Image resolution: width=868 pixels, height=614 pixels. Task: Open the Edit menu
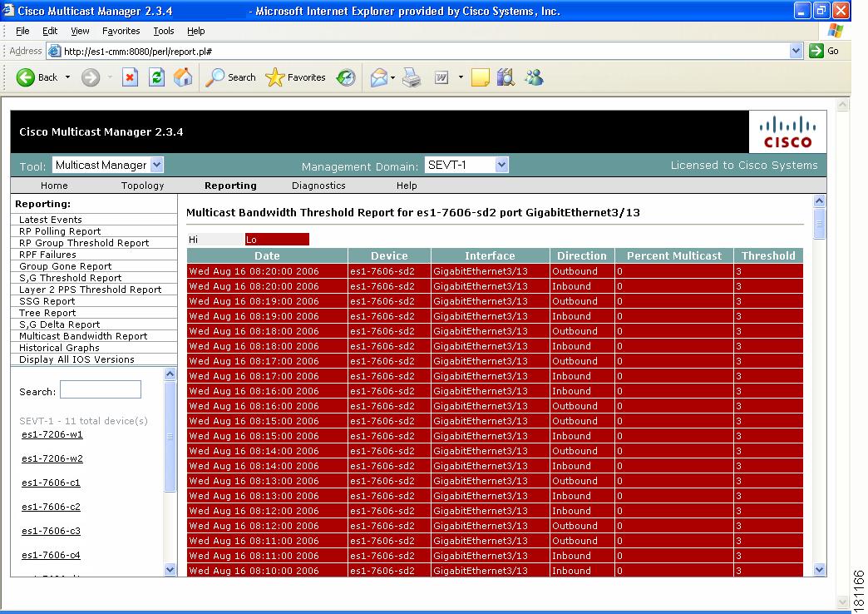[50, 31]
